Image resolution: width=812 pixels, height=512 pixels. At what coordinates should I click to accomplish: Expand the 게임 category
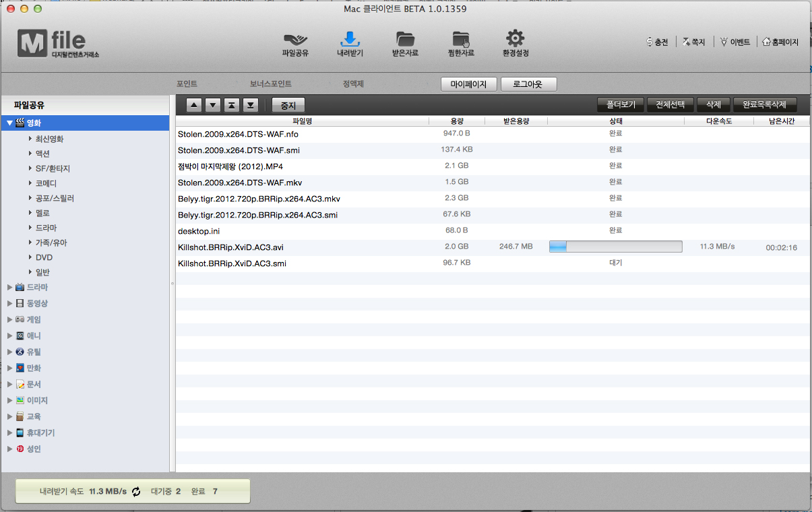point(9,320)
